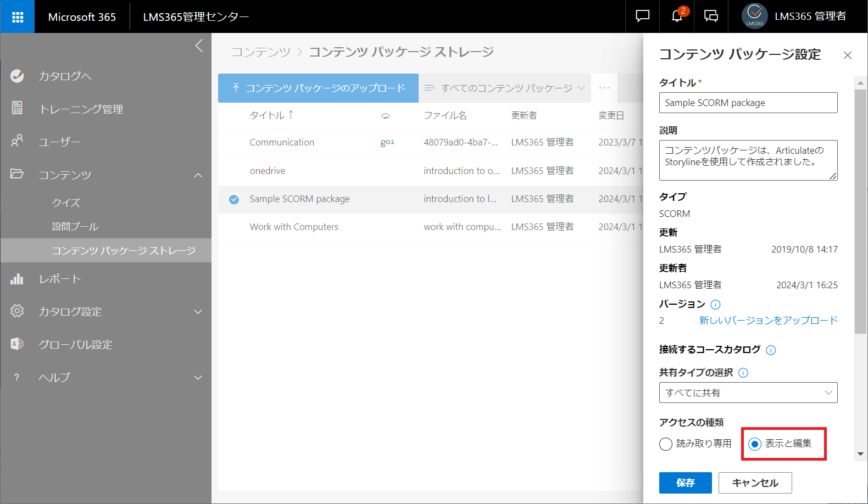Go to カタログへ in sidebar

(65, 76)
